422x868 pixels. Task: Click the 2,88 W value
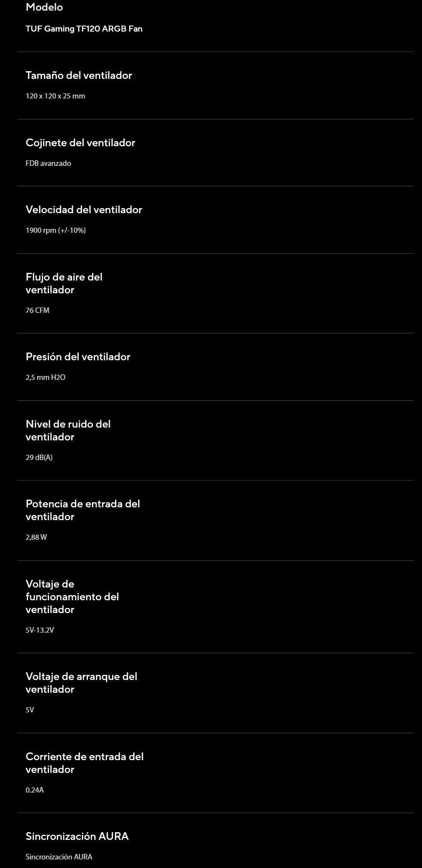pyautogui.click(x=36, y=537)
